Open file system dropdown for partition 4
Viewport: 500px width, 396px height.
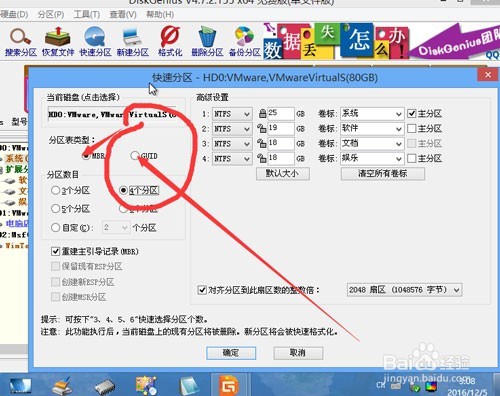click(x=232, y=159)
